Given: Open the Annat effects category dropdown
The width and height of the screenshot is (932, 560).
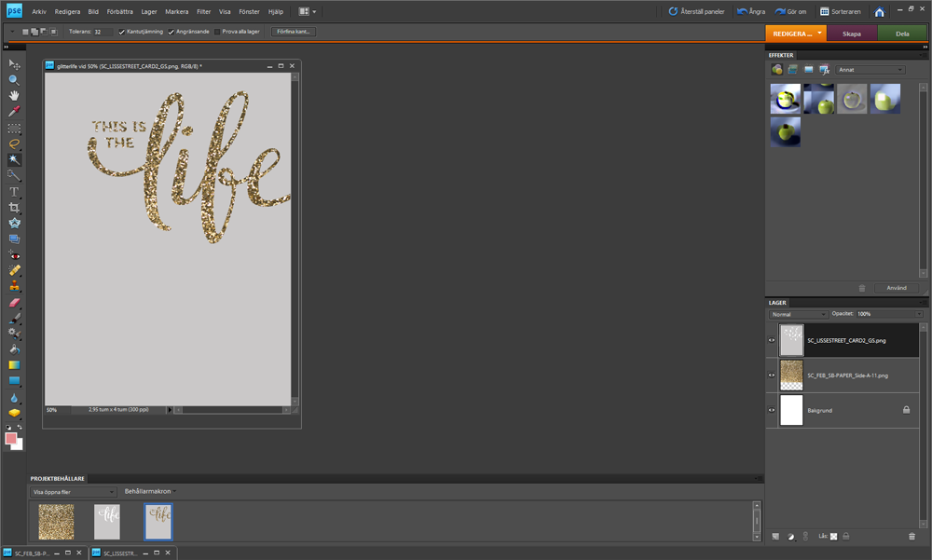Looking at the screenshot, I should [x=871, y=69].
